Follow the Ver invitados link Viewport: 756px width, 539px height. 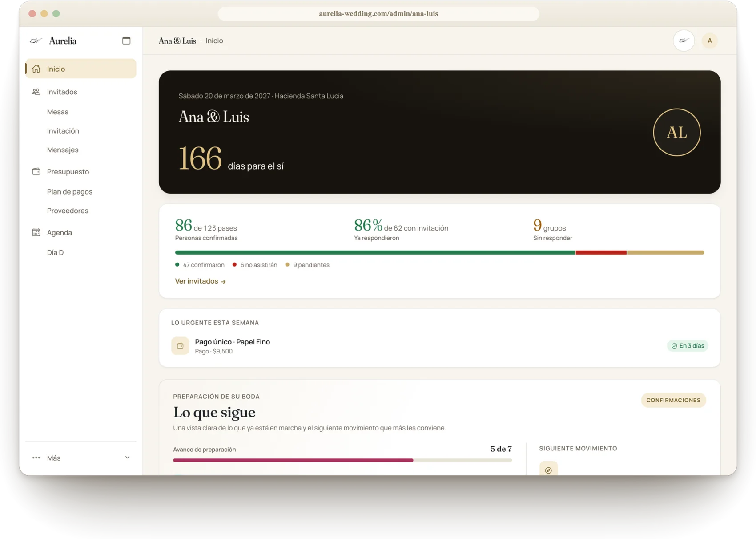click(x=201, y=281)
